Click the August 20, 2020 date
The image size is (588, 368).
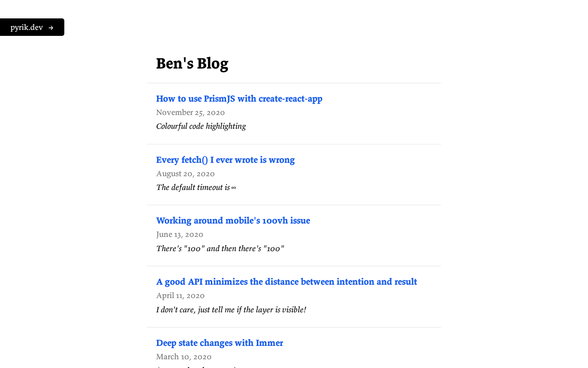click(185, 174)
